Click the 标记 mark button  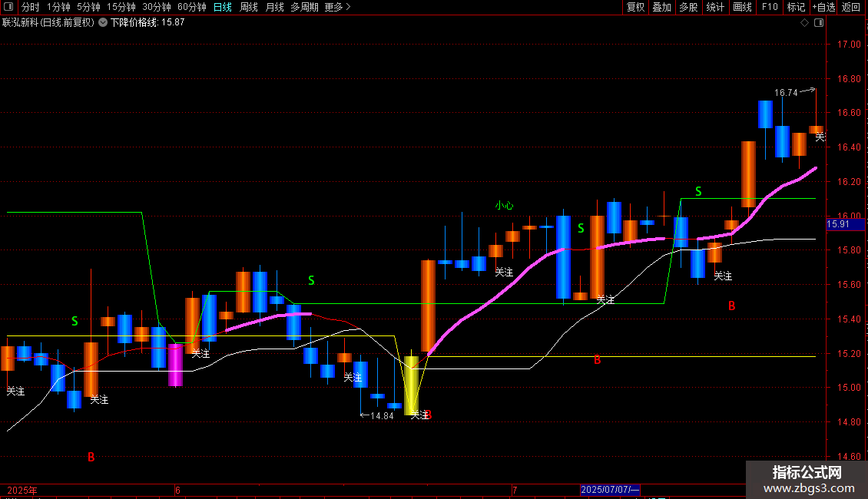coord(796,7)
